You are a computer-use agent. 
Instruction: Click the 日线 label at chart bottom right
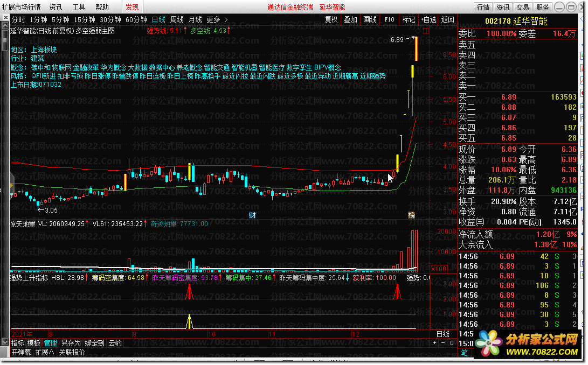pos(443,334)
